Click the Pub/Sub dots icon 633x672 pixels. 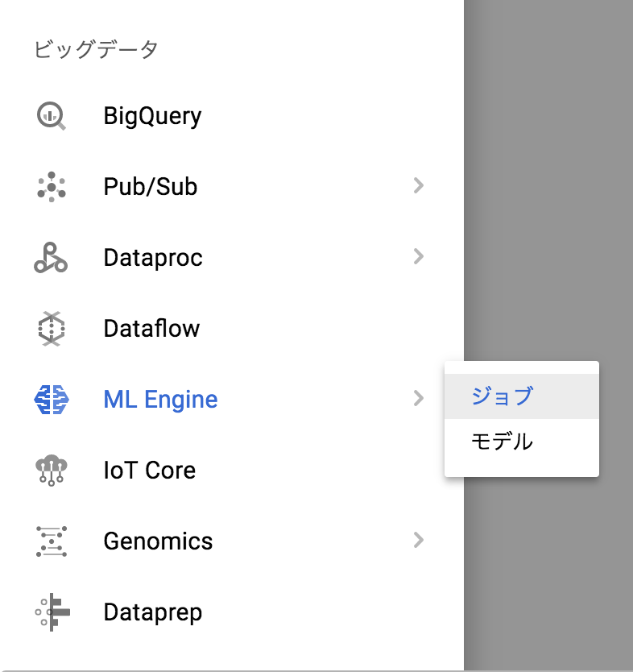point(52,187)
